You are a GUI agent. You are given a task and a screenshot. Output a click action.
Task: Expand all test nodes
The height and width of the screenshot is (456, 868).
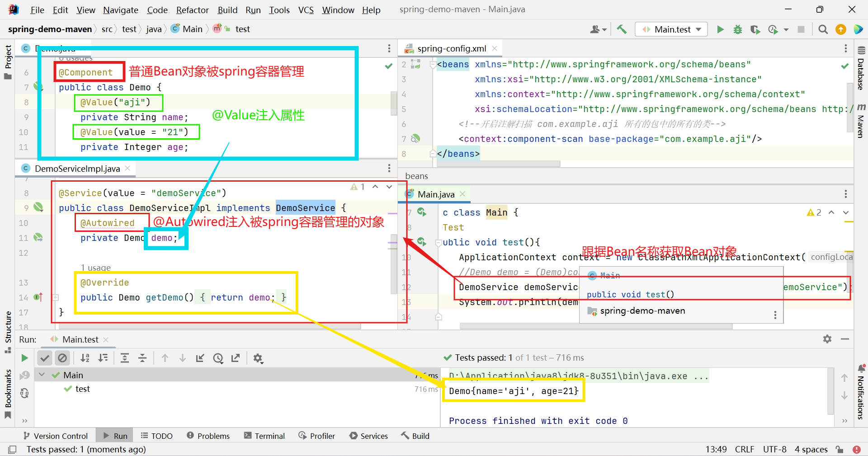pyautogui.click(x=125, y=358)
